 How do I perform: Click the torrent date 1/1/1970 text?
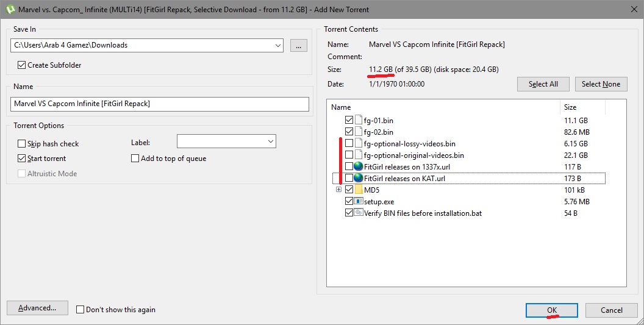click(x=397, y=84)
